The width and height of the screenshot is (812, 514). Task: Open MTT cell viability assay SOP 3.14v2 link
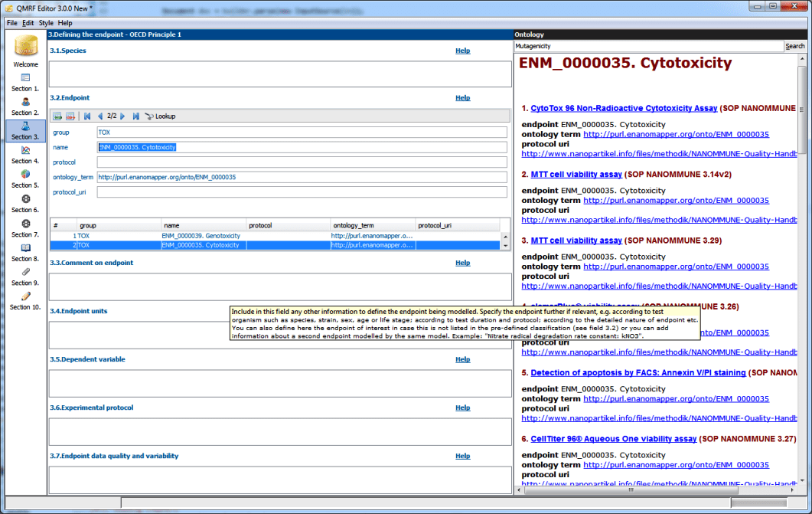click(576, 175)
